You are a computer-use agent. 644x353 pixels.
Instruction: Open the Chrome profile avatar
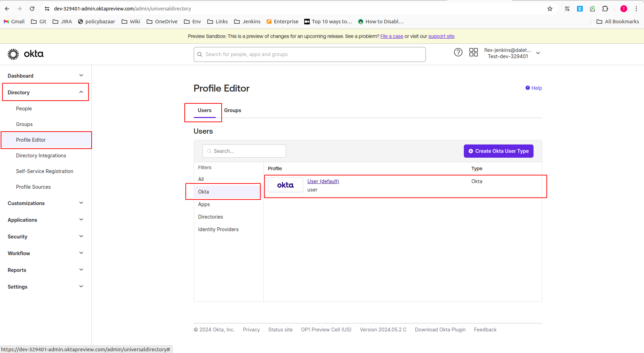[x=623, y=9]
